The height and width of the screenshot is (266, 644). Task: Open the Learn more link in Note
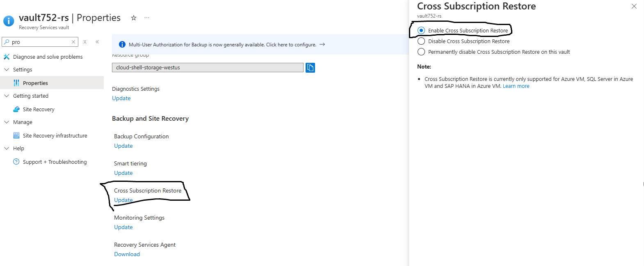click(x=516, y=86)
